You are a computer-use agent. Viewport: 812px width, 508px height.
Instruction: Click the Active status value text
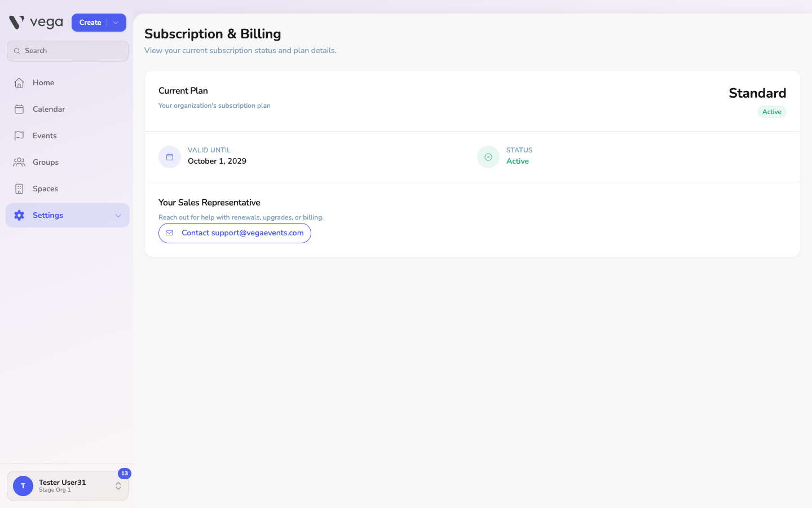[518, 161]
